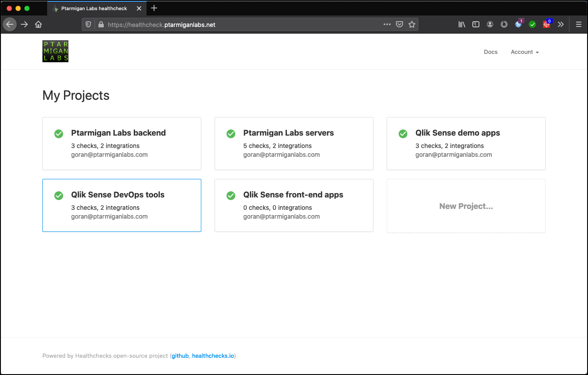The image size is (588, 375).
Task: Click the Ptarmigan Labs logo
Action: tap(55, 51)
